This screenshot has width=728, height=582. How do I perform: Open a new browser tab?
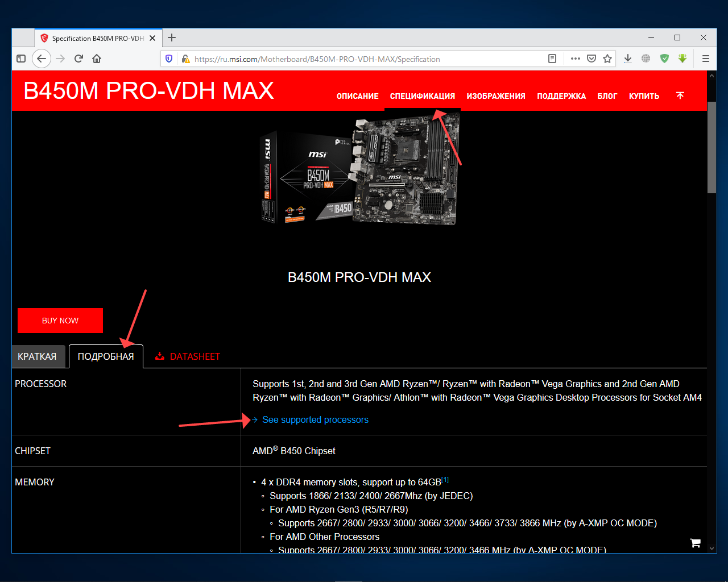point(172,38)
